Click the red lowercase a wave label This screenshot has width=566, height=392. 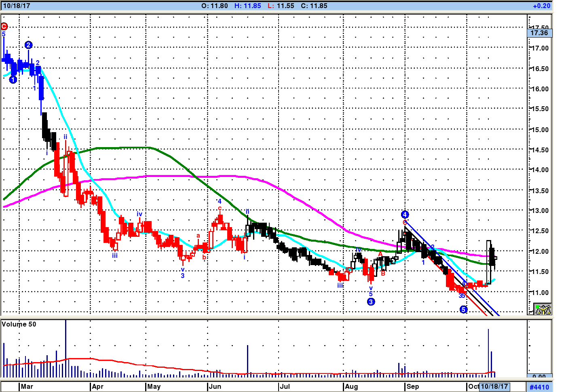point(198,236)
